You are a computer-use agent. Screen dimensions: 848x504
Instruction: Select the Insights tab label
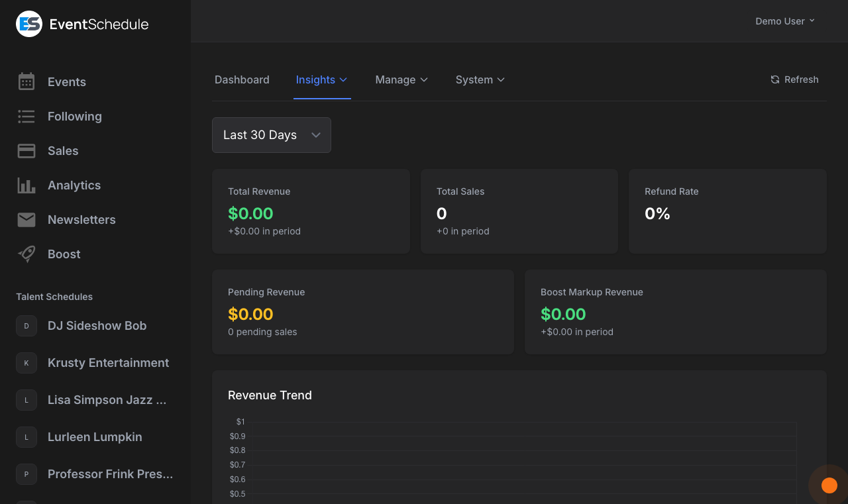315,79
